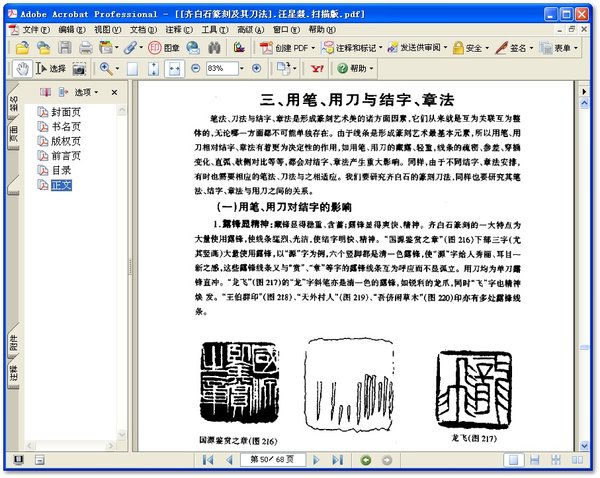Click the green previous view arrow

(x=366, y=460)
